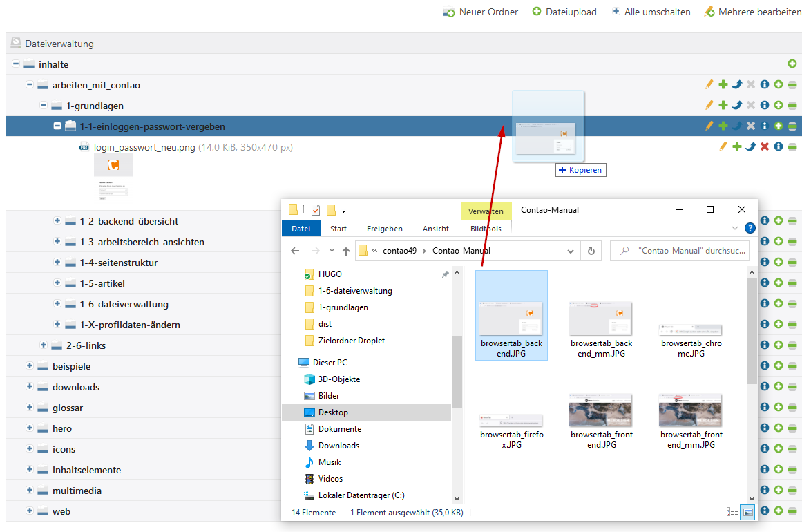Click the Explorer file list vertical scrollbar
Viewport: 811px width, 532px height.
tap(752, 332)
